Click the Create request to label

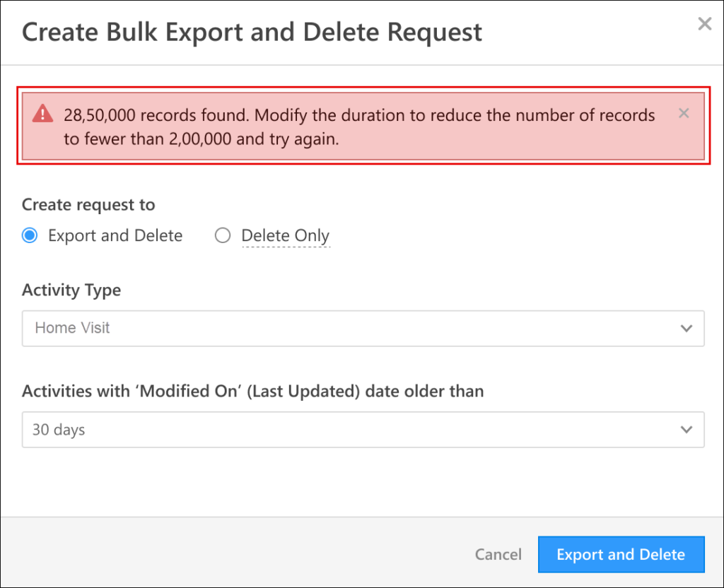pyautogui.click(x=88, y=204)
